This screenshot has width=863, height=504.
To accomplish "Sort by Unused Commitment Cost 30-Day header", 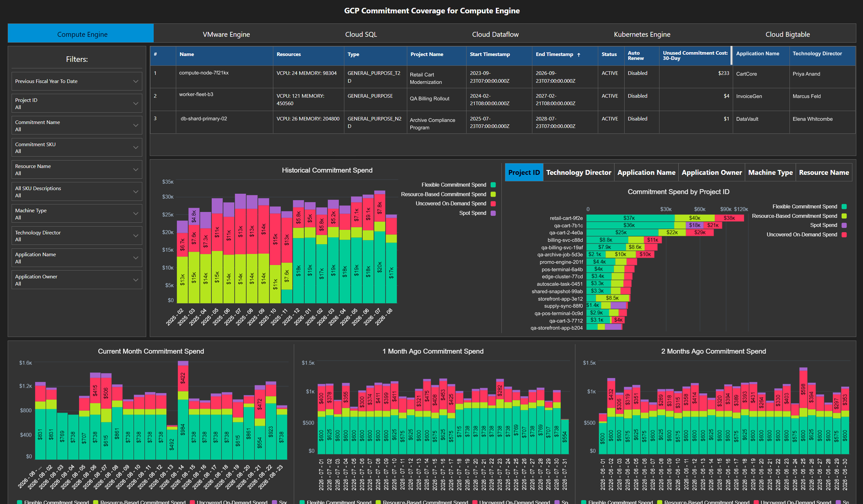I will click(695, 55).
